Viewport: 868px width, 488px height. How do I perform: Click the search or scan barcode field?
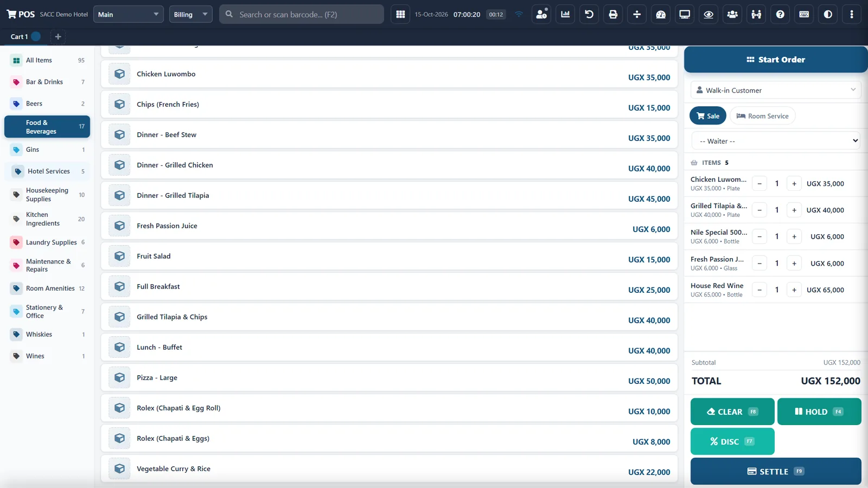(x=302, y=15)
